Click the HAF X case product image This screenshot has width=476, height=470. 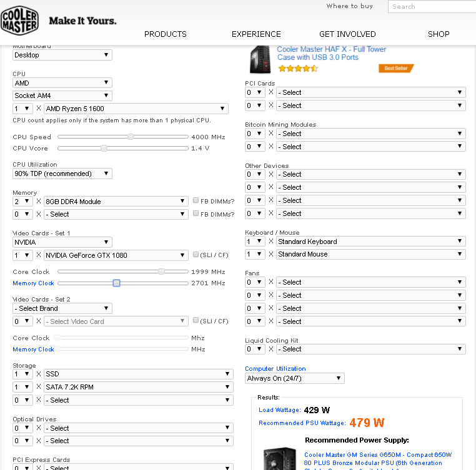(x=260, y=59)
